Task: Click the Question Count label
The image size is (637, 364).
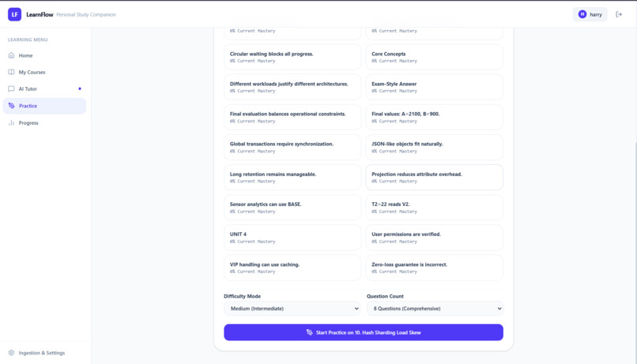Action: click(385, 296)
